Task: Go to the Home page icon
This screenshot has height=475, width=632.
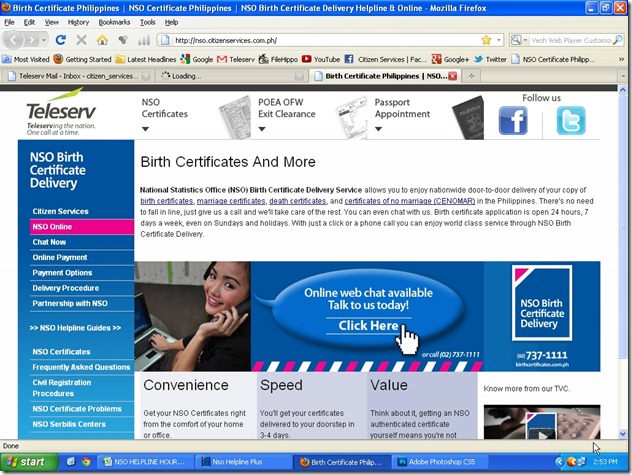Action: [102, 40]
